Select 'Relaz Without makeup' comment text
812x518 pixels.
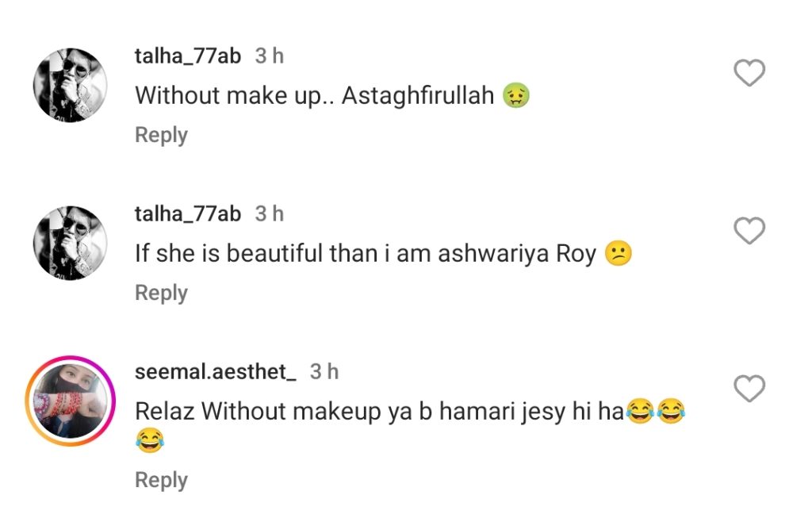[x=379, y=412]
